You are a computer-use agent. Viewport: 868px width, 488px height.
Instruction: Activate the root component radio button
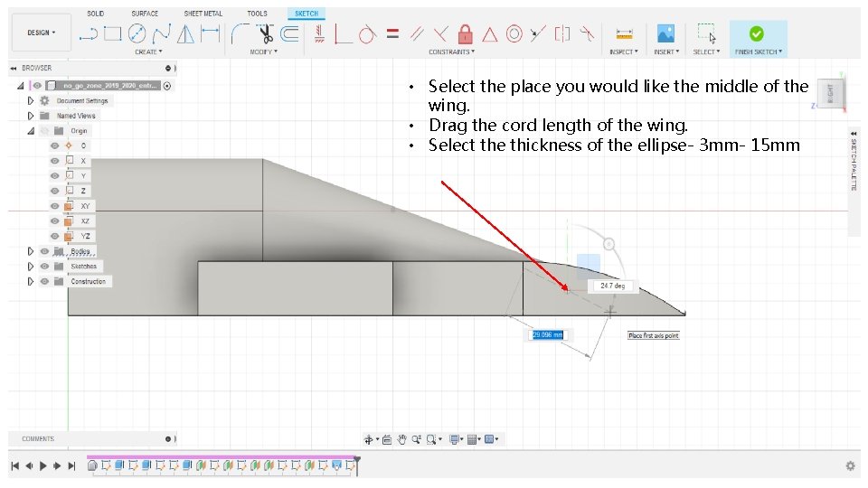click(167, 86)
